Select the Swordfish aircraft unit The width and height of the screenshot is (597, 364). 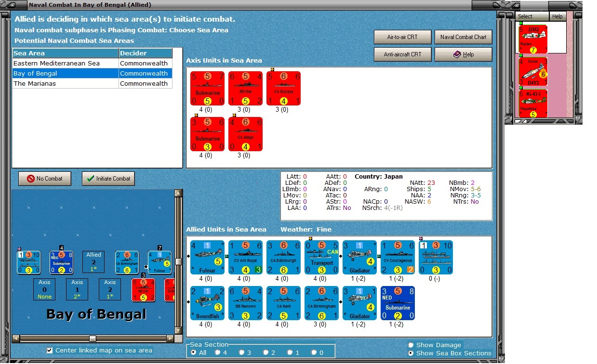(x=207, y=303)
